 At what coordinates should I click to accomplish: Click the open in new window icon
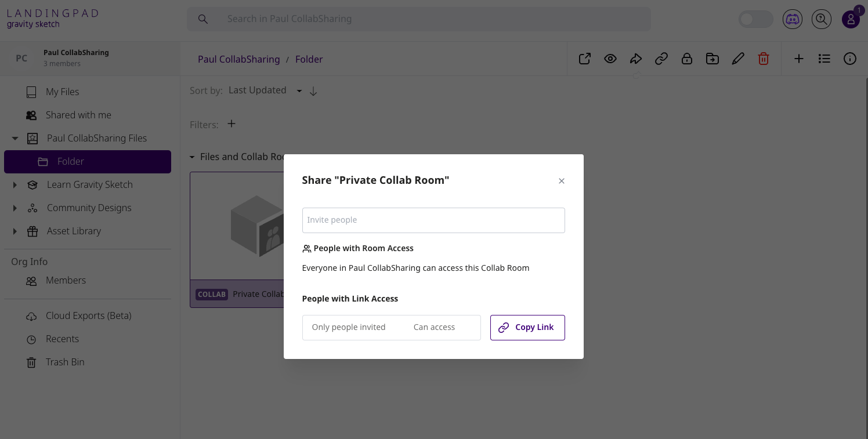pyautogui.click(x=585, y=59)
